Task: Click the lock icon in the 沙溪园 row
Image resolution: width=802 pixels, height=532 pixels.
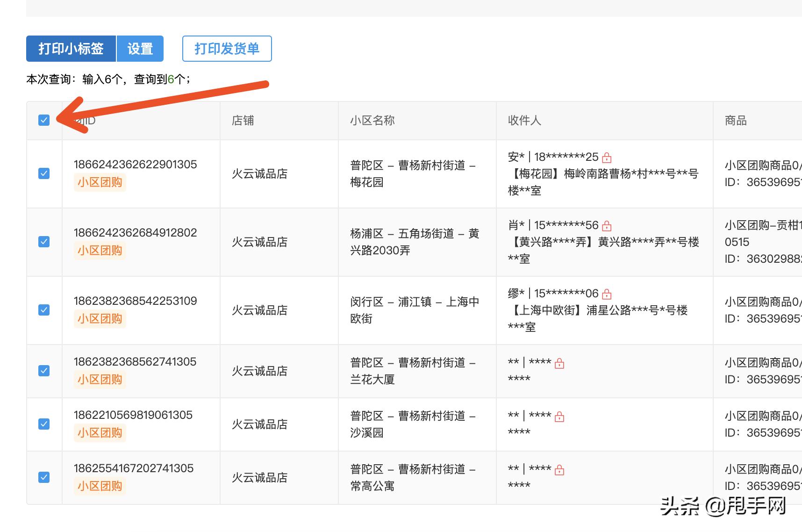Action: point(560,416)
